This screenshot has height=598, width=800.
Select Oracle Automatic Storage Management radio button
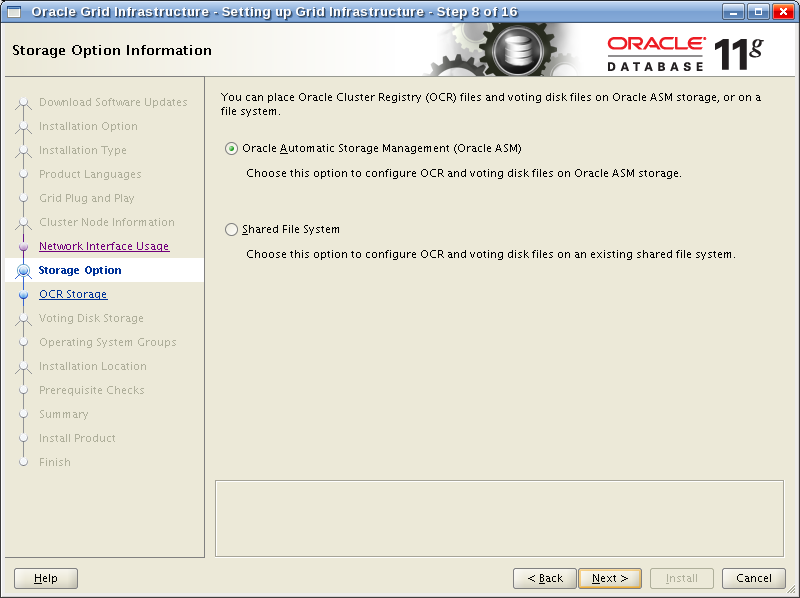[x=232, y=148]
